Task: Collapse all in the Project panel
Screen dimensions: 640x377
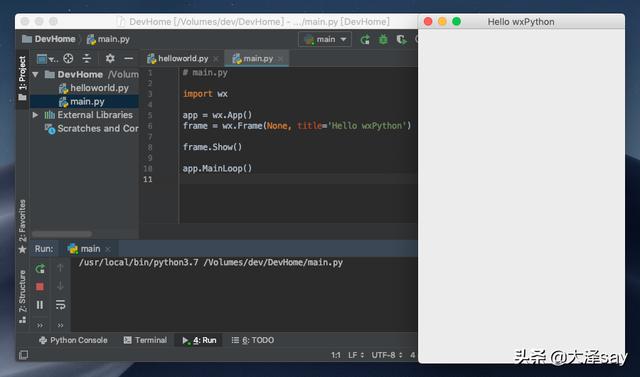Action: point(87,59)
